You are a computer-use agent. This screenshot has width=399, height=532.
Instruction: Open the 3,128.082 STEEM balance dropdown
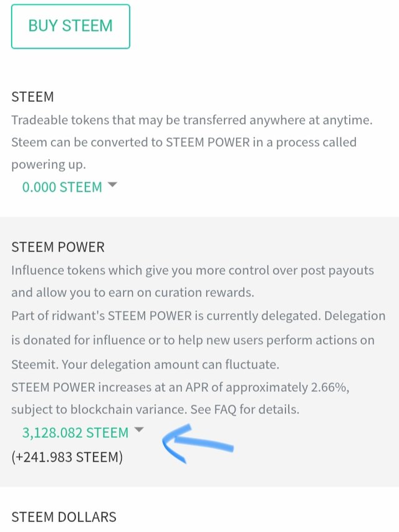coord(75,432)
